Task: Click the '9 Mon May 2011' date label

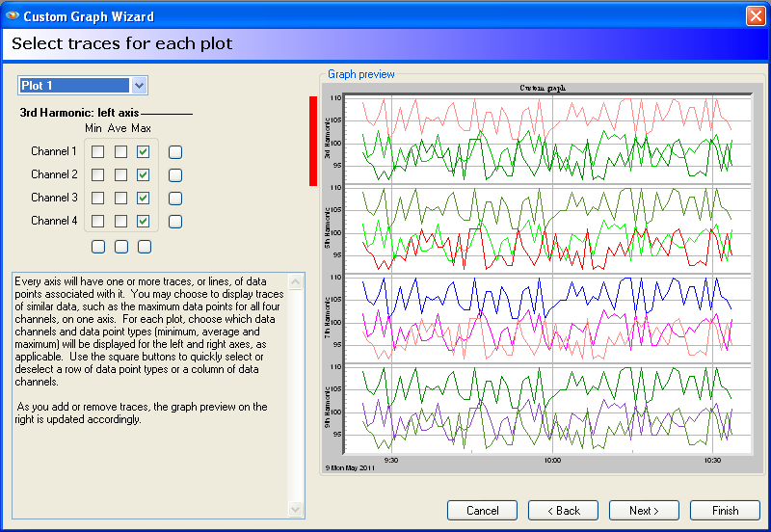Action: (350, 467)
